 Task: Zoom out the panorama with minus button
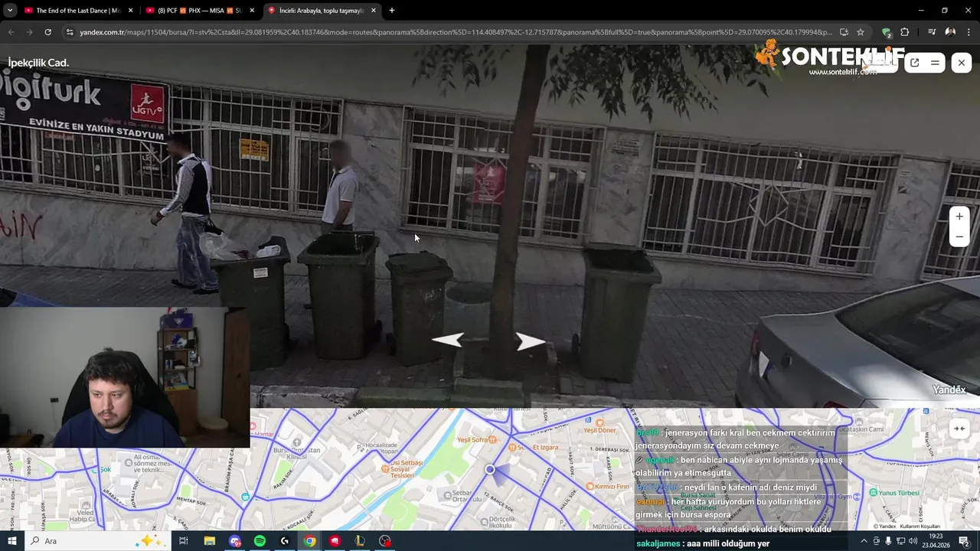pyautogui.click(x=959, y=237)
